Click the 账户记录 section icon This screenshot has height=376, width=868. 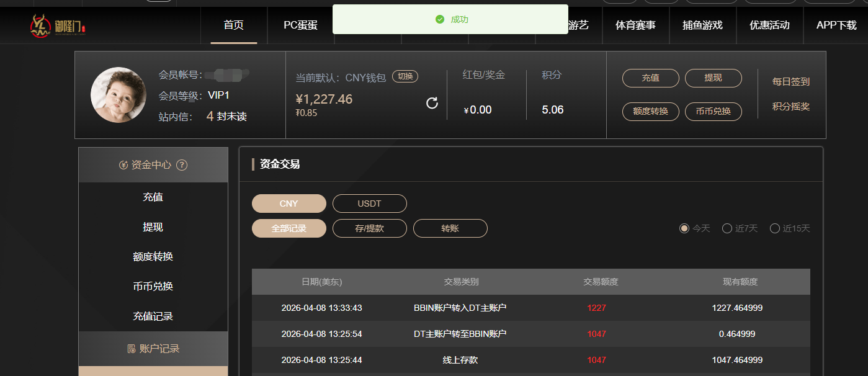pos(131,349)
